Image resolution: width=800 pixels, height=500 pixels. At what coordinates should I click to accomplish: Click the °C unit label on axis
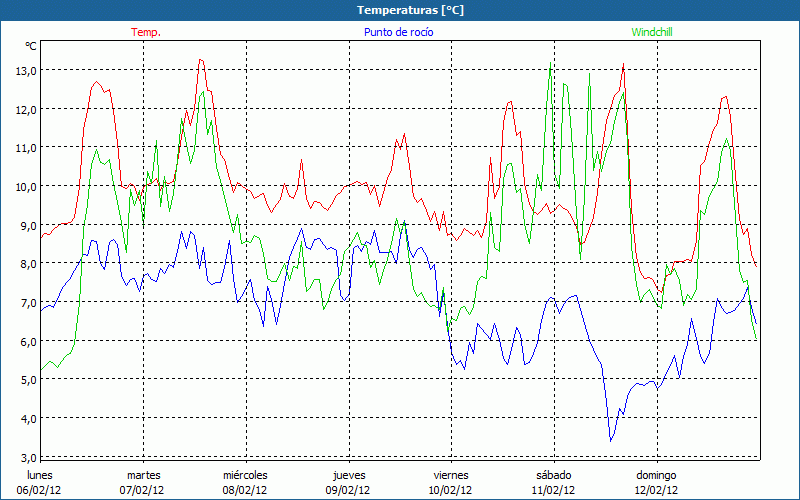pos(31,46)
